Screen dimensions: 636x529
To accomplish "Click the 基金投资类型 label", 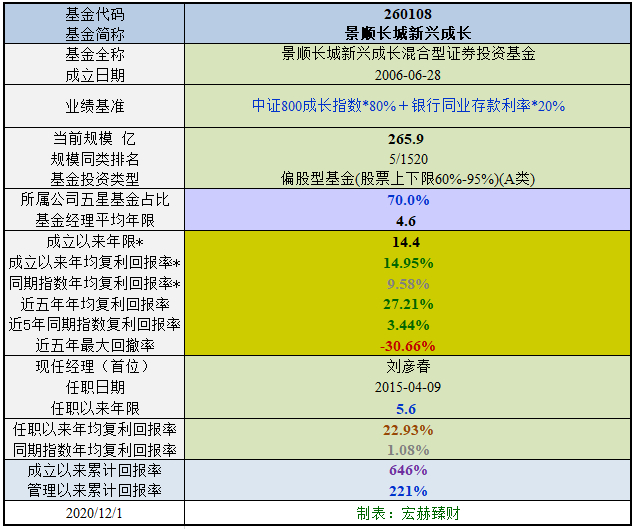I will pyautogui.click(x=95, y=178).
